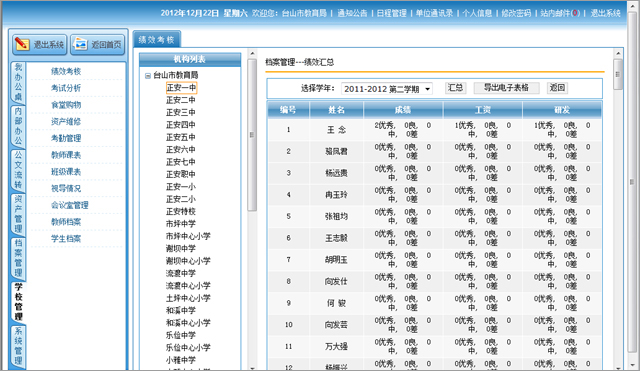Open 考试分析 in the left menu
Screen dimensions: 640x371
(66, 88)
